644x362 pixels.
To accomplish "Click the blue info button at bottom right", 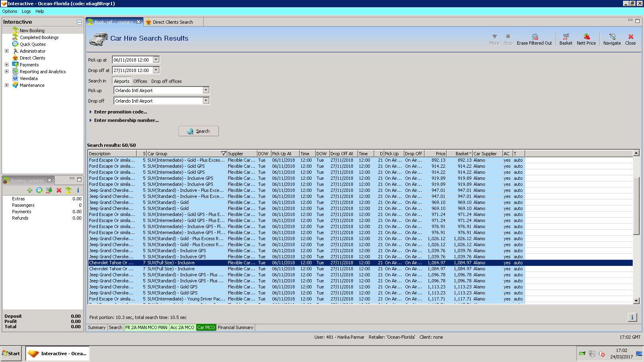I will [x=632, y=317].
